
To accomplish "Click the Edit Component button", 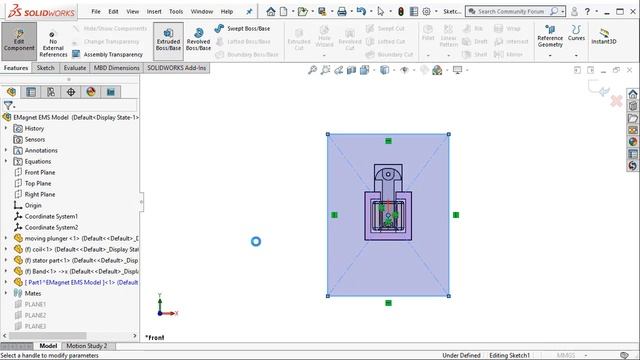I will pos(19,41).
